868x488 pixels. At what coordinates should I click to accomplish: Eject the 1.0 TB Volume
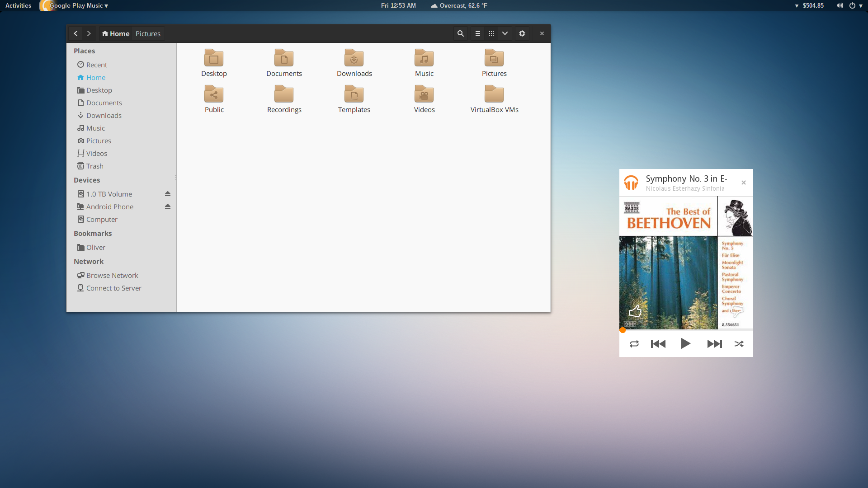[168, 194]
